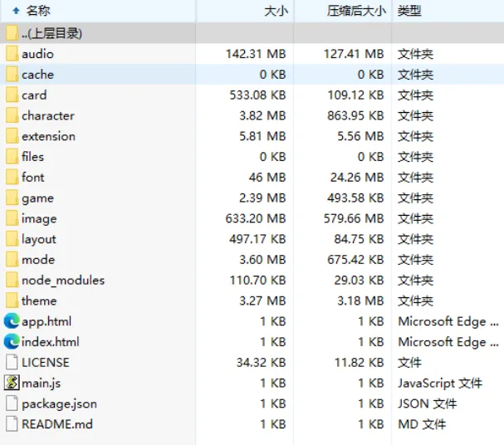Click the 863.95 KB compressed size cell
Viewport: 504px width, 445px height.
tap(355, 115)
